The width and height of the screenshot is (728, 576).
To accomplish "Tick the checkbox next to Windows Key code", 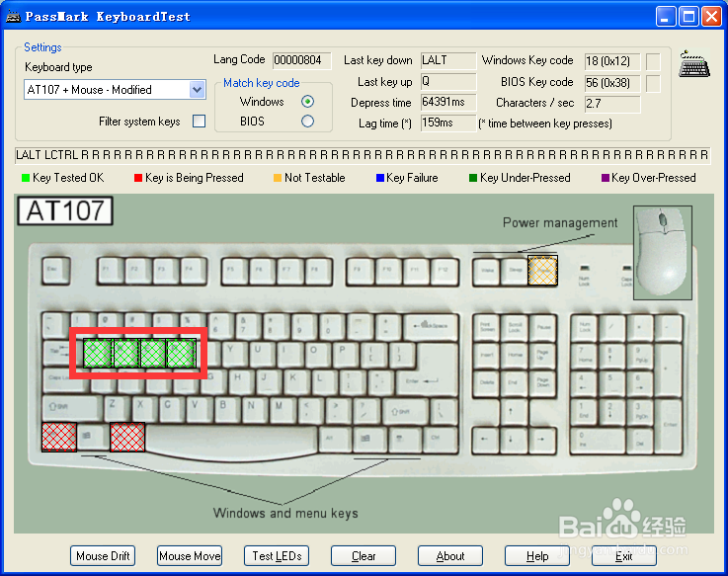I will (653, 61).
